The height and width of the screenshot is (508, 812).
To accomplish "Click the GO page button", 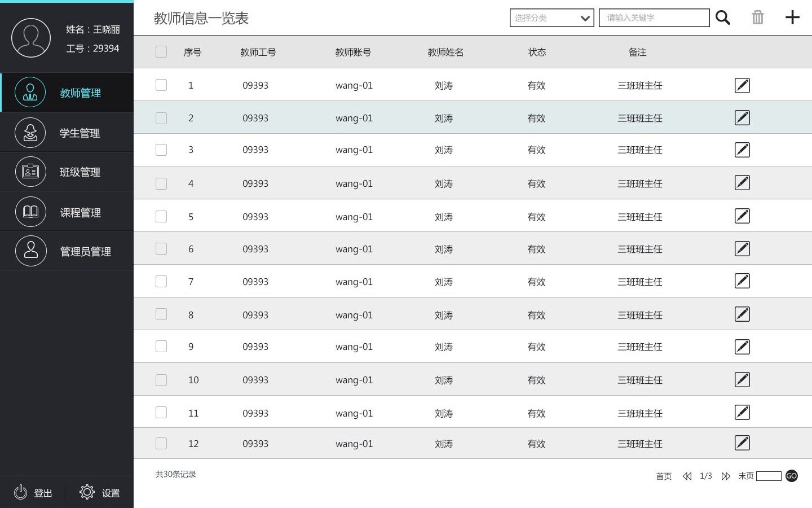I will click(x=792, y=476).
